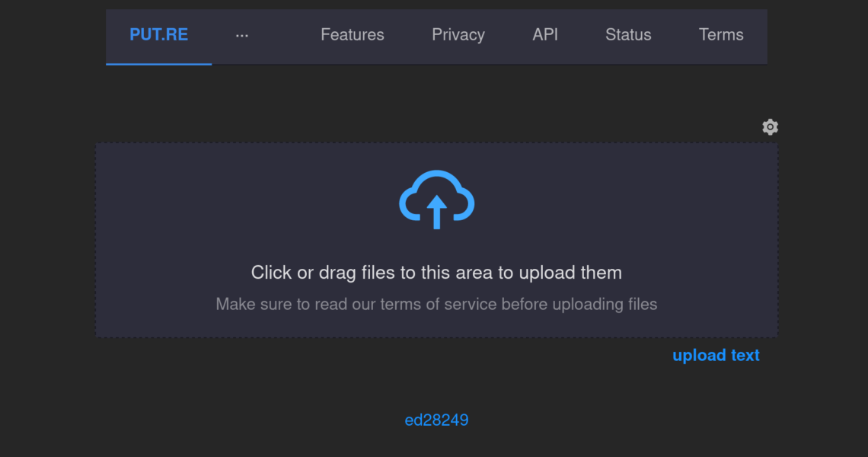This screenshot has height=457, width=868.
Task: Click the upward arrow inside the cloud
Action: 437,212
